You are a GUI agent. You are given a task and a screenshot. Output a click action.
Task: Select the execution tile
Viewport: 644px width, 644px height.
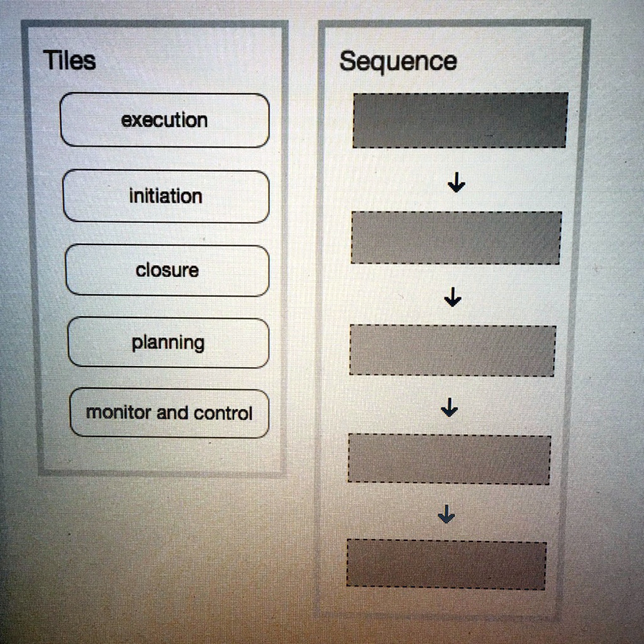click(x=165, y=119)
